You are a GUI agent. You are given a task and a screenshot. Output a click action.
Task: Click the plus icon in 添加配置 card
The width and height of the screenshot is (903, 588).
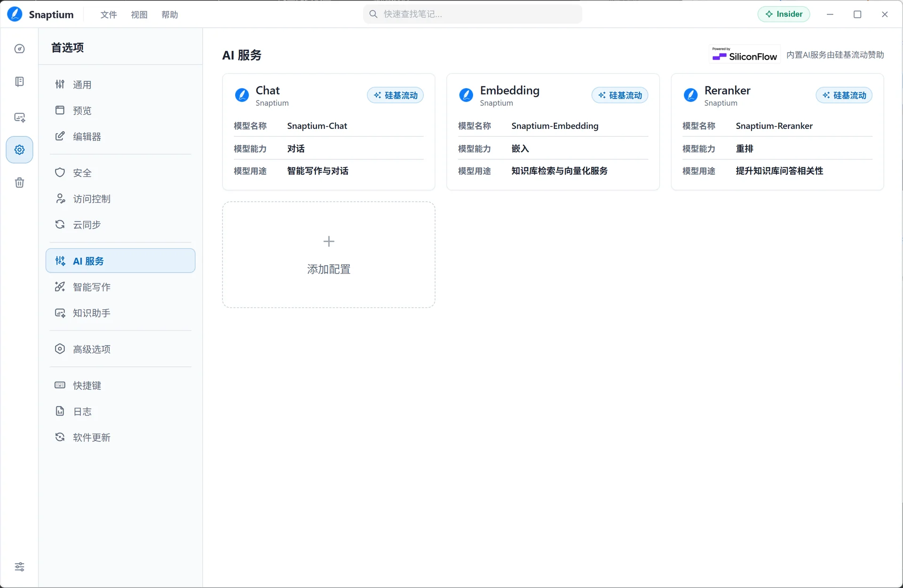coord(329,242)
